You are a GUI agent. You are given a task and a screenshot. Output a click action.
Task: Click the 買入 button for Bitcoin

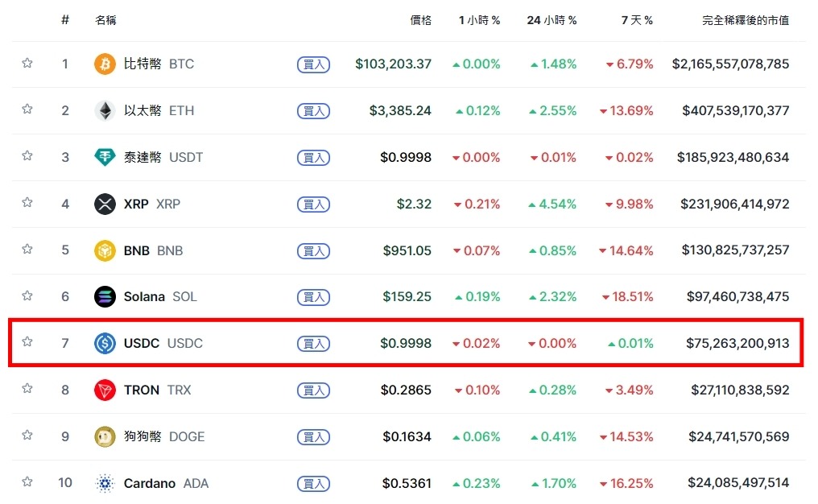313,64
